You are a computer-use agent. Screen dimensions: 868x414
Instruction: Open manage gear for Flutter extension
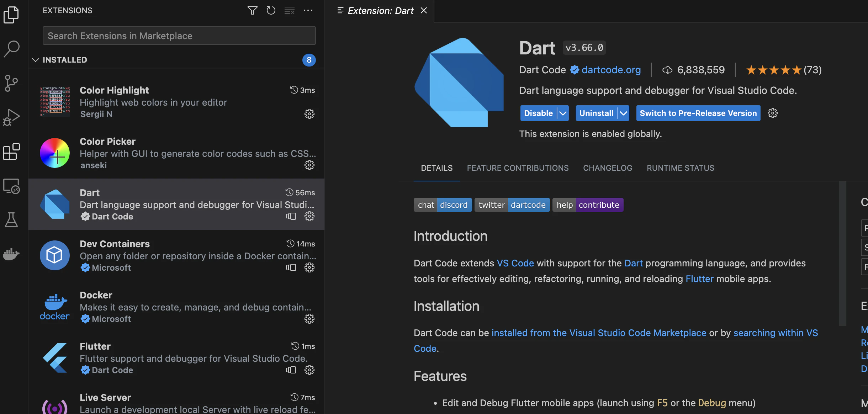click(x=309, y=370)
